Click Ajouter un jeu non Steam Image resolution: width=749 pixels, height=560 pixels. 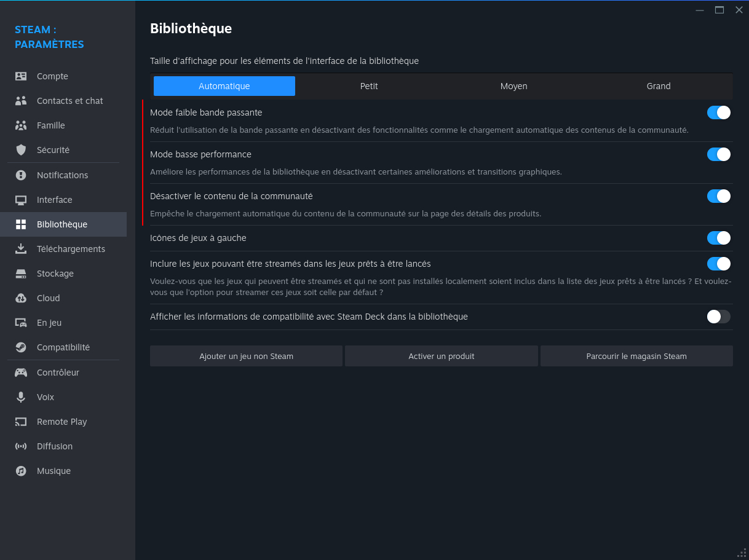(246, 356)
